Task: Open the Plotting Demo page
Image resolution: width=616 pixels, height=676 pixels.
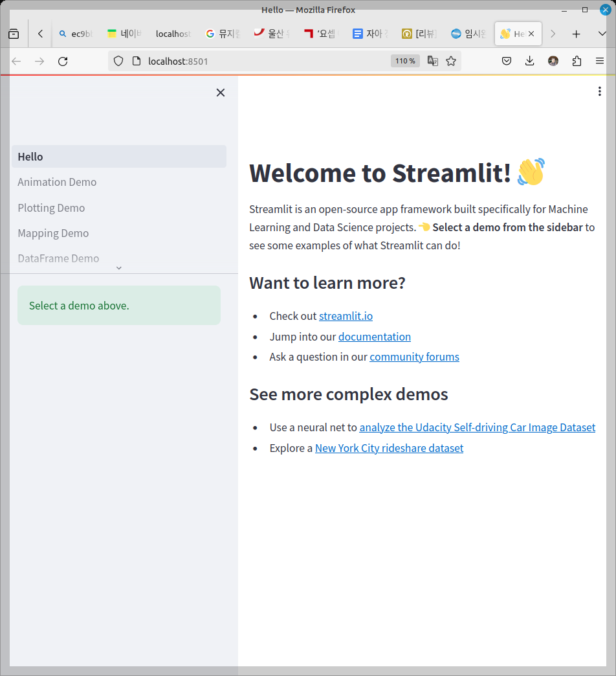Action: [51, 208]
